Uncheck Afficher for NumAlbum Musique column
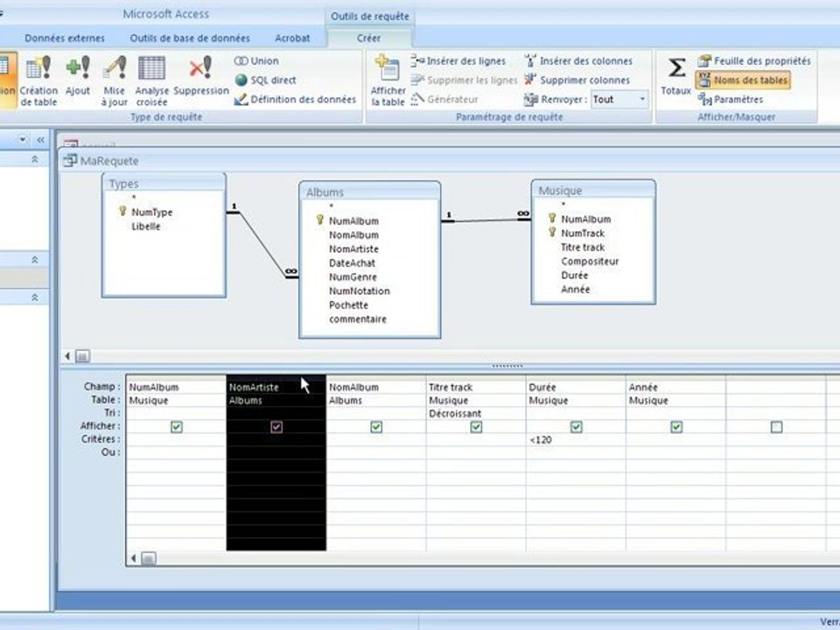840x630 pixels. coord(177,427)
